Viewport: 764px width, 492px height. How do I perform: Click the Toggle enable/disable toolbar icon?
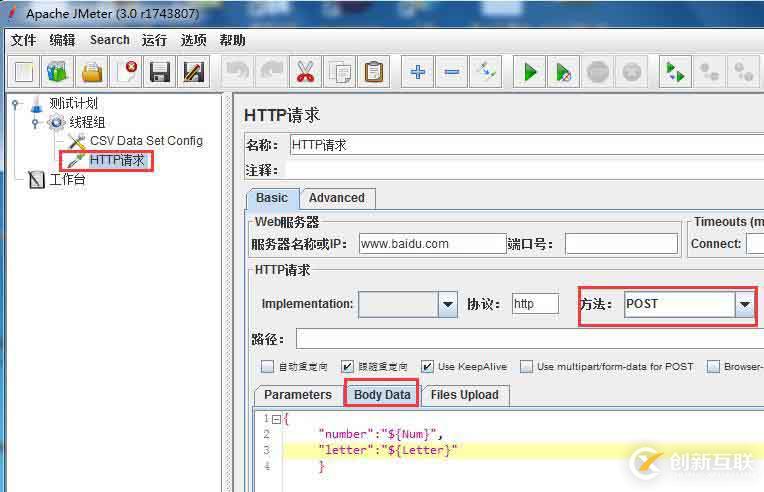486,72
